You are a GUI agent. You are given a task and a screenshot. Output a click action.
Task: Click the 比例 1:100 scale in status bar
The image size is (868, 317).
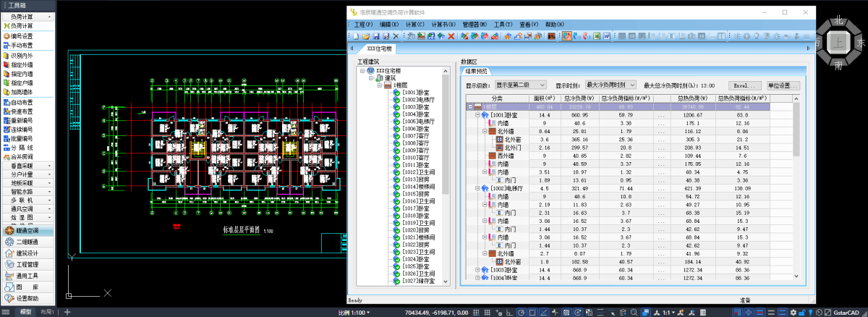pyautogui.click(x=353, y=313)
